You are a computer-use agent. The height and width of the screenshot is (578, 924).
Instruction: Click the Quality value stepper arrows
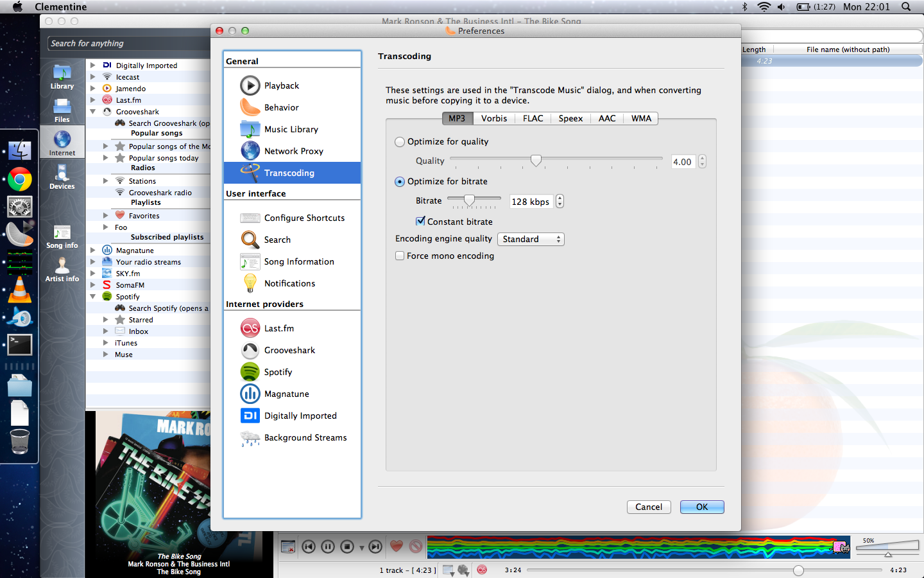(x=702, y=161)
